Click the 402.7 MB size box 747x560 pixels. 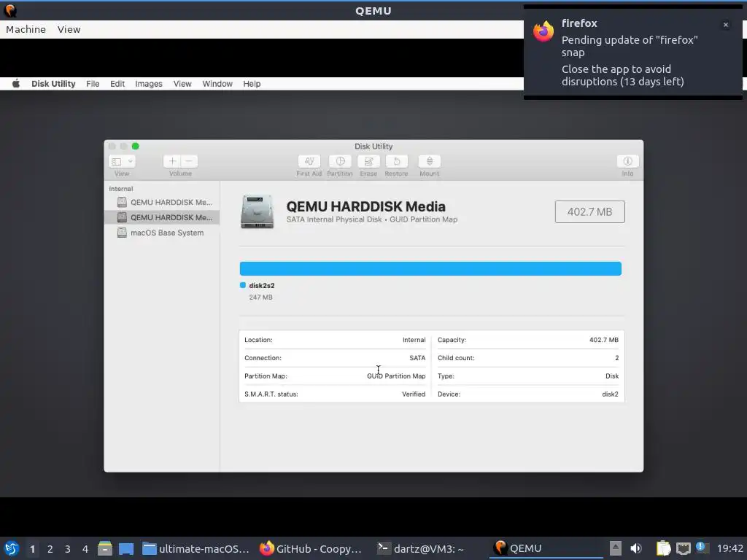pos(589,212)
